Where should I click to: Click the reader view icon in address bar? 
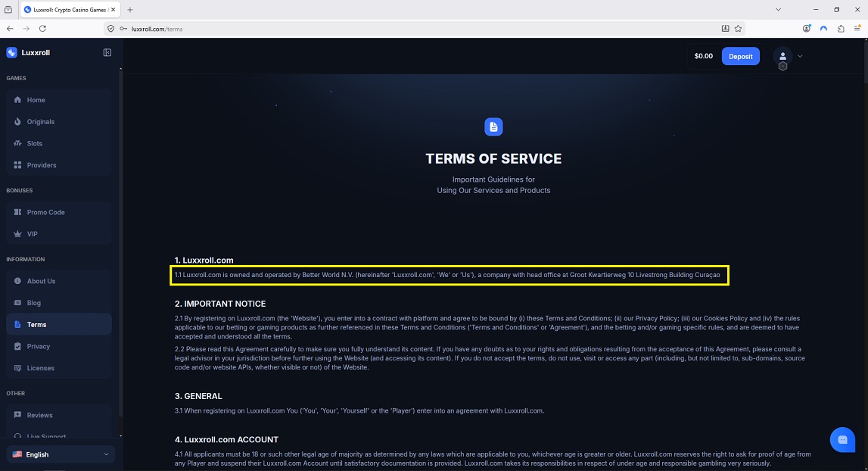[725, 29]
